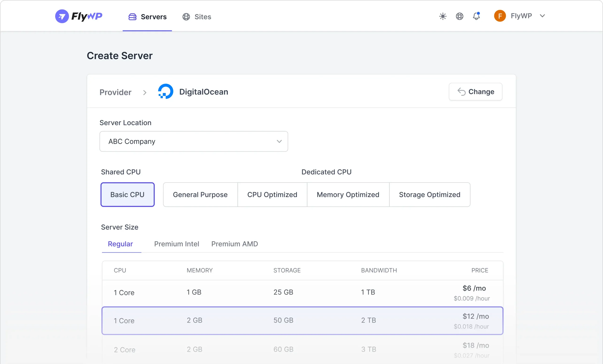
Task: Click the Provider breadcrumb chevron
Action: pos(145,92)
